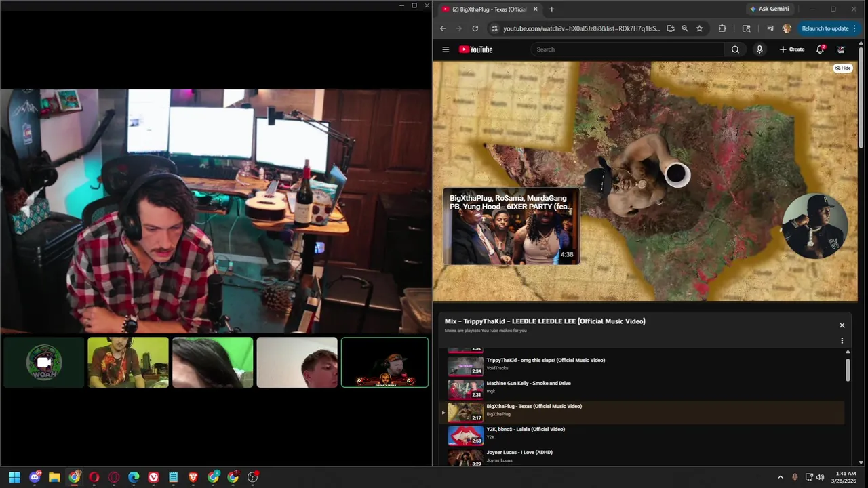Open the 6IXER PARTY suggested video card

(511, 226)
